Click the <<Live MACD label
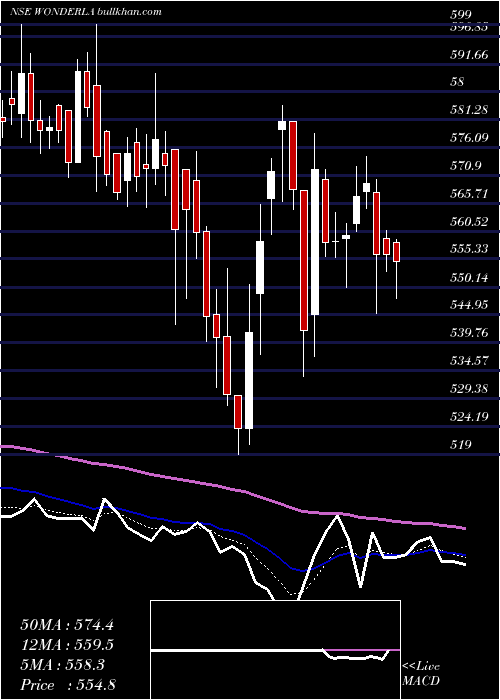 [x=421, y=674]
